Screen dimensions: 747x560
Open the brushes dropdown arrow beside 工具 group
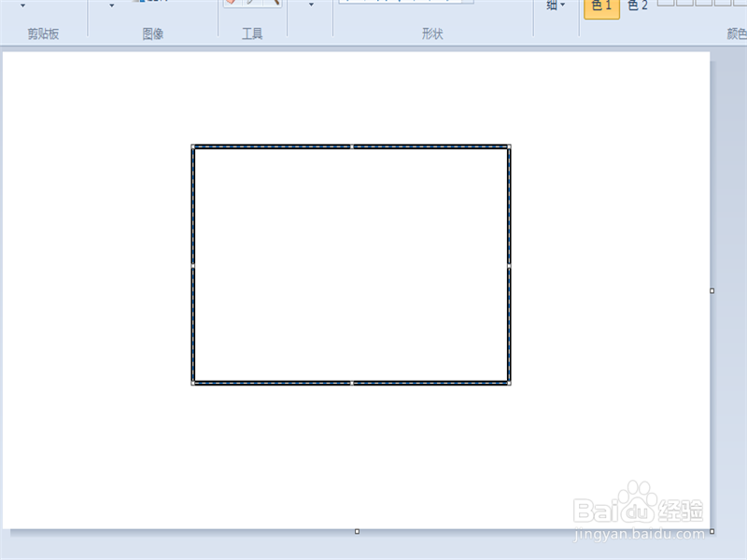coord(311,5)
